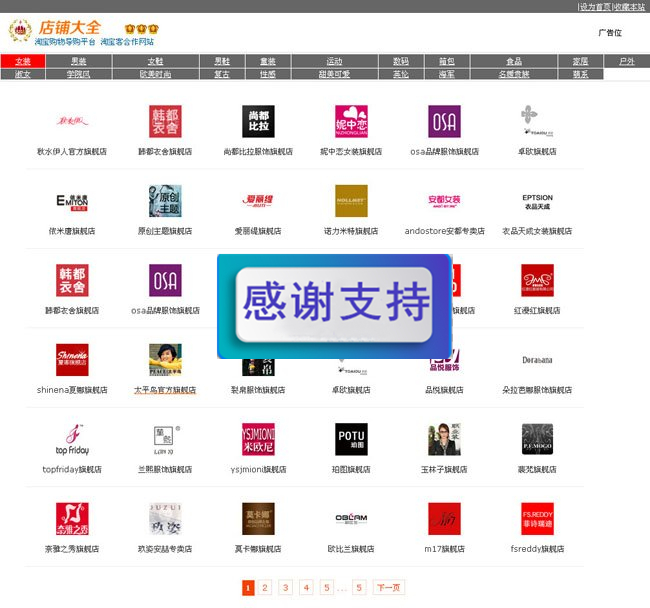
Task: Switch to the 男装 category
Action: [78, 61]
